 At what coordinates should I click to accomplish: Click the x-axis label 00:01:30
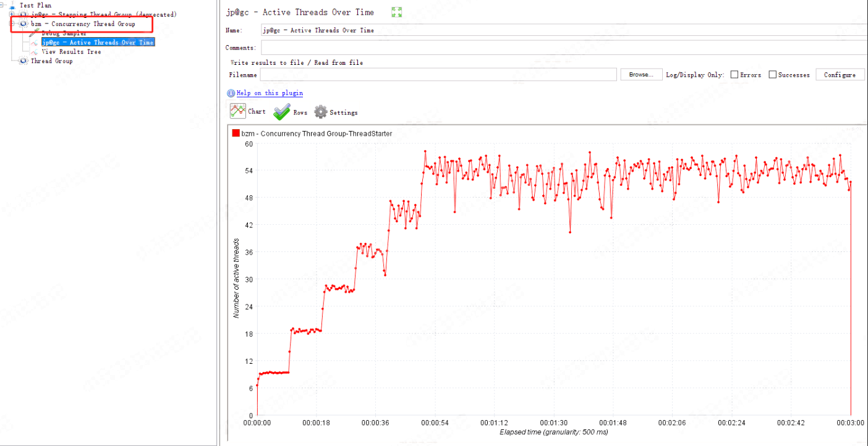click(554, 423)
